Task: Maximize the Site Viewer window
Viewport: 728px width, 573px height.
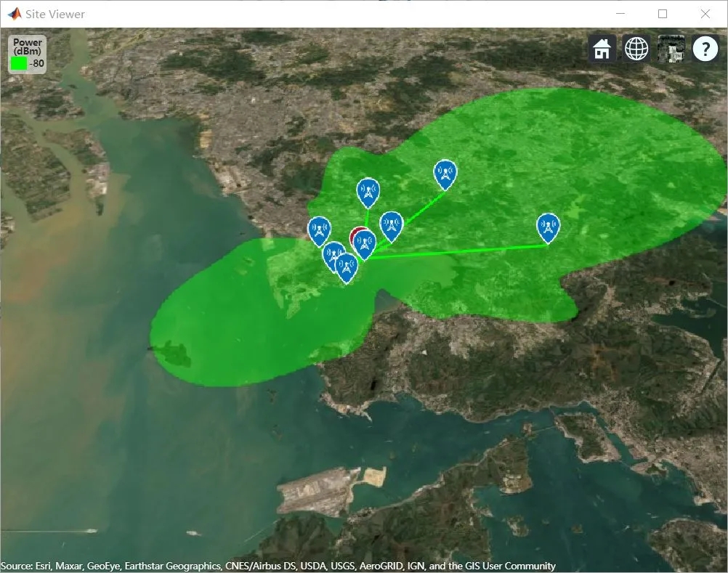Action: [663, 14]
